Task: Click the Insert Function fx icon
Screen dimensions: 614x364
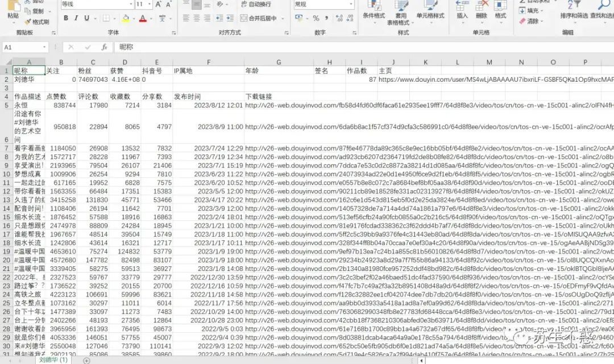Action: [x=104, y=47]
